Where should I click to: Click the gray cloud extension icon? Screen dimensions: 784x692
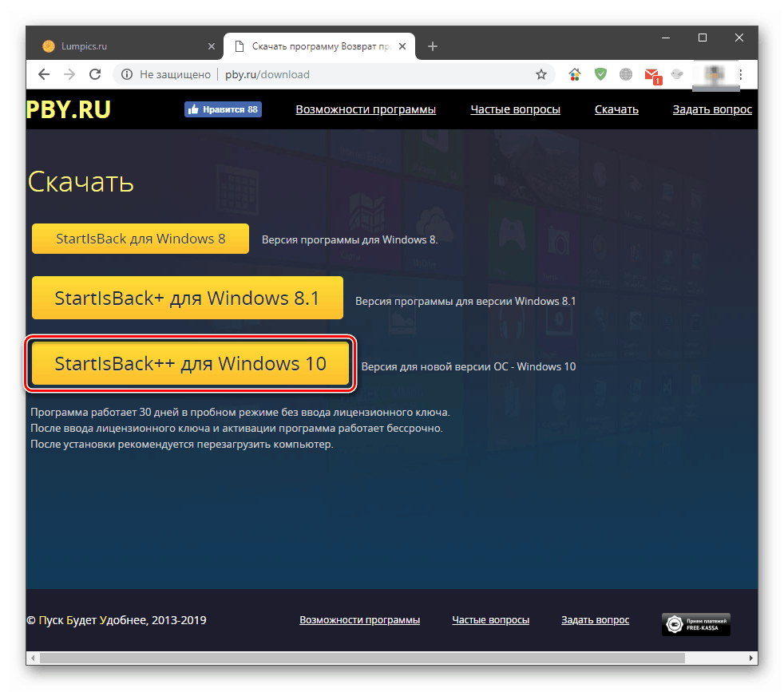tap(677, 74)
